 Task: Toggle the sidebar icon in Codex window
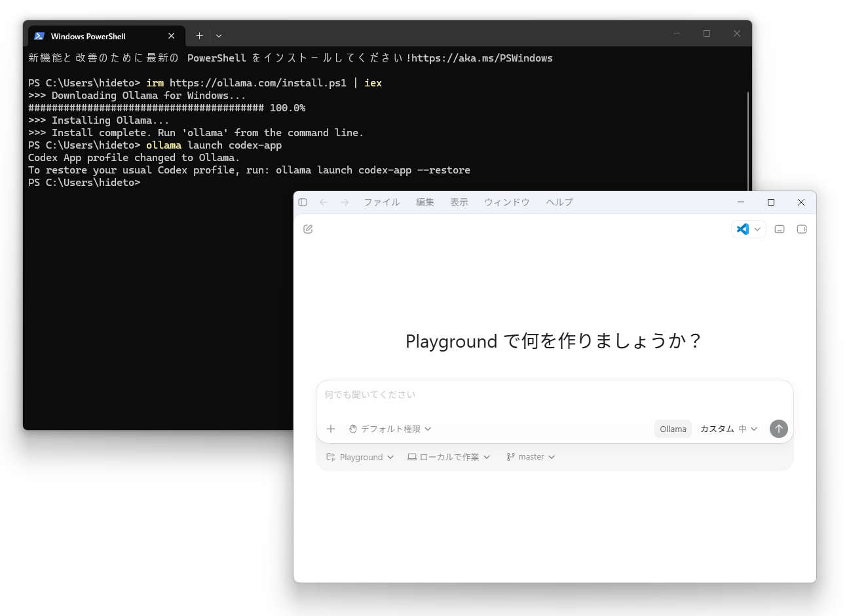[303, 202]
